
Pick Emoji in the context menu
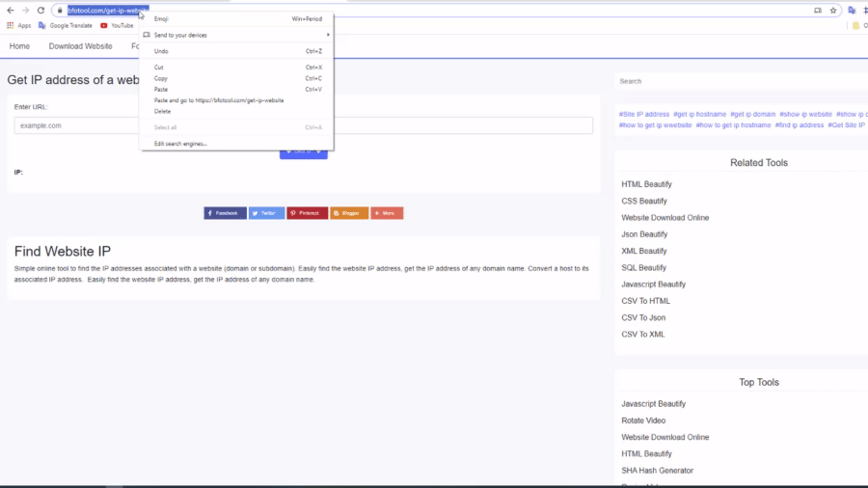pyautogui.click(x=162, y=18)
